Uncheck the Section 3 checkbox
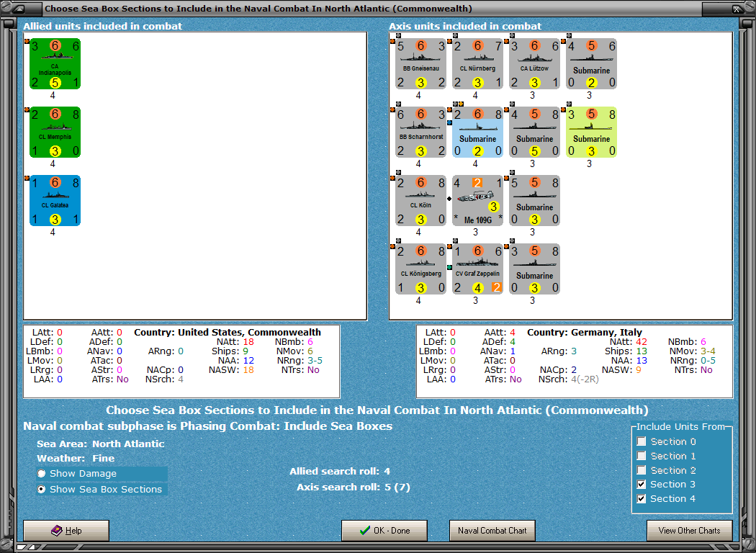The height and width of the screenshot is (553, 756). click(642, 485)
